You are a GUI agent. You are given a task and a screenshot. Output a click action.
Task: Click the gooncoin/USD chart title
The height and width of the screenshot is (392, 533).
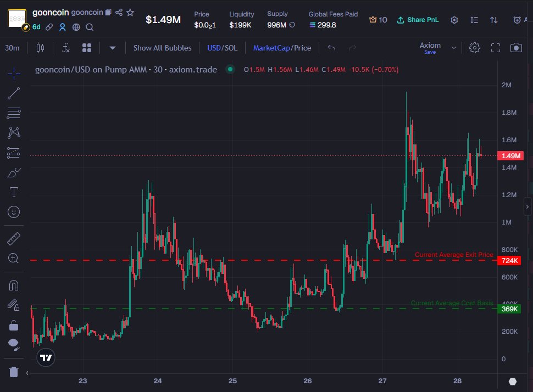pos(126,70)
